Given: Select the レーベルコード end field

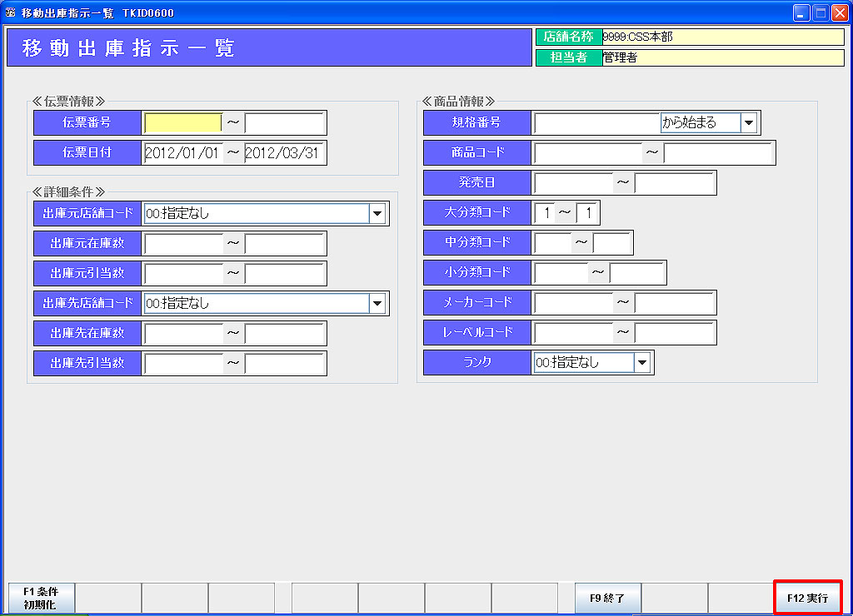Looking at the screenshot, I should (x=674, y=333).
